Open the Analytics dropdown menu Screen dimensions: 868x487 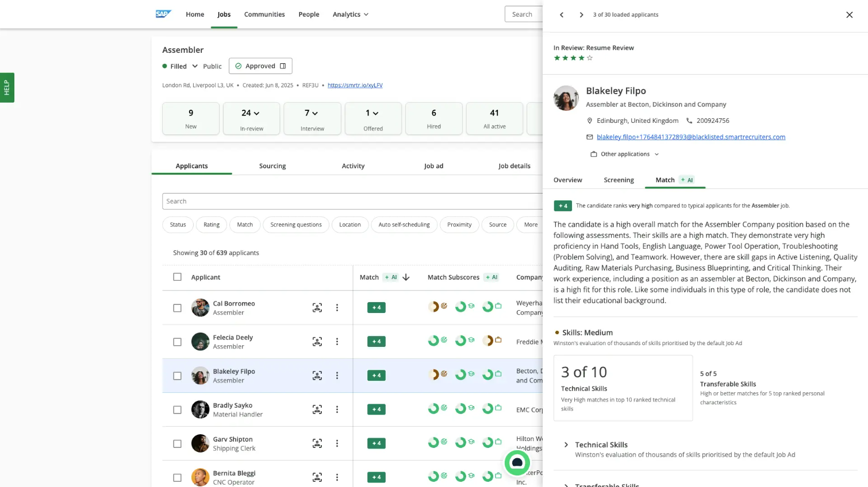click(350, 14)
